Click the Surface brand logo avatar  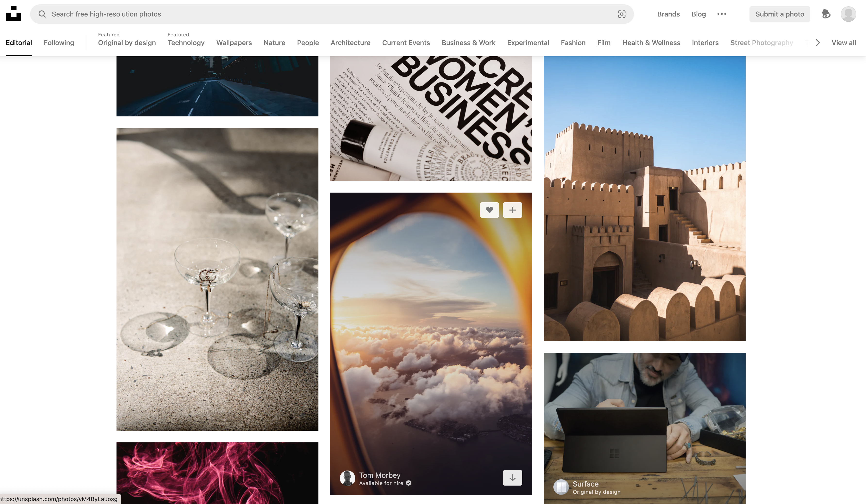[x=561, y=487]
